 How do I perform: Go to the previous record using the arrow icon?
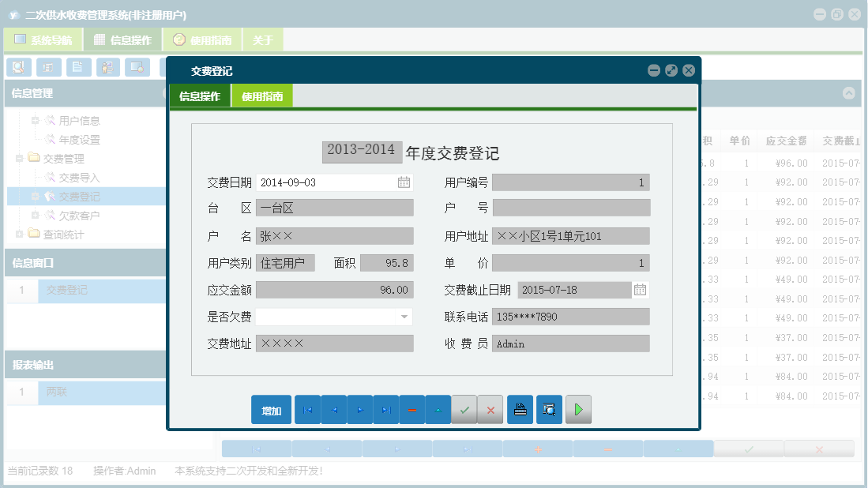[x=333, y=409]
